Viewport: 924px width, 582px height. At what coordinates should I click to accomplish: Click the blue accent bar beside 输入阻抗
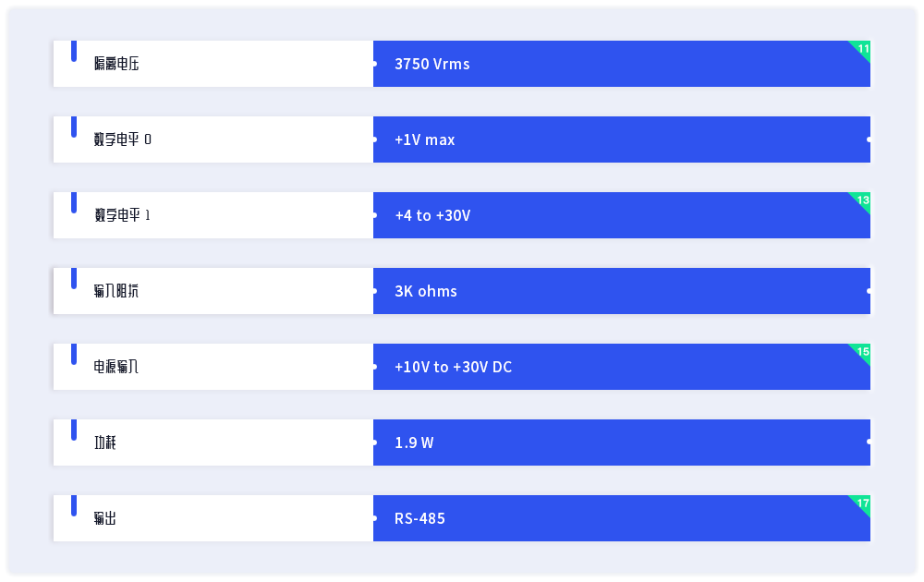tap(74, 279)
